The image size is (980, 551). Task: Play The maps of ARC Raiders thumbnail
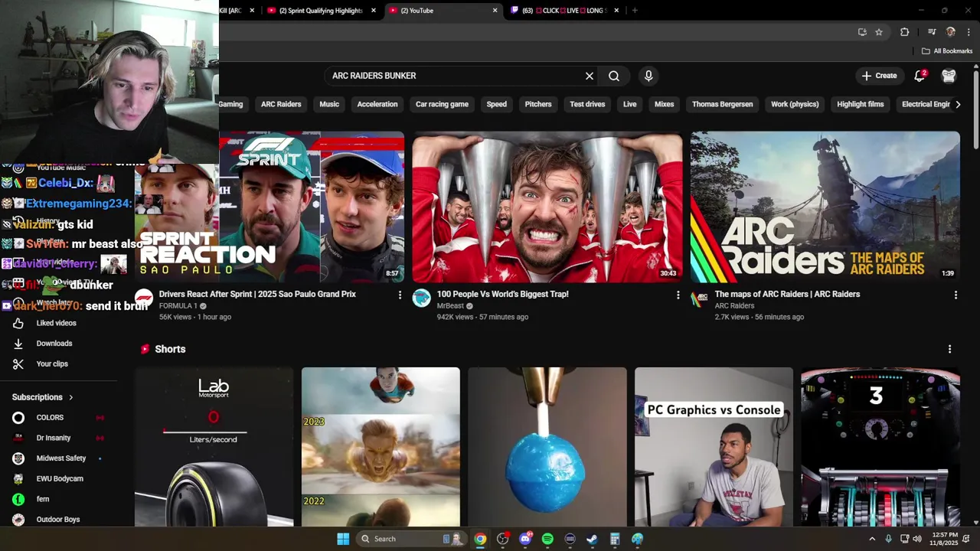tap(825, 207)
